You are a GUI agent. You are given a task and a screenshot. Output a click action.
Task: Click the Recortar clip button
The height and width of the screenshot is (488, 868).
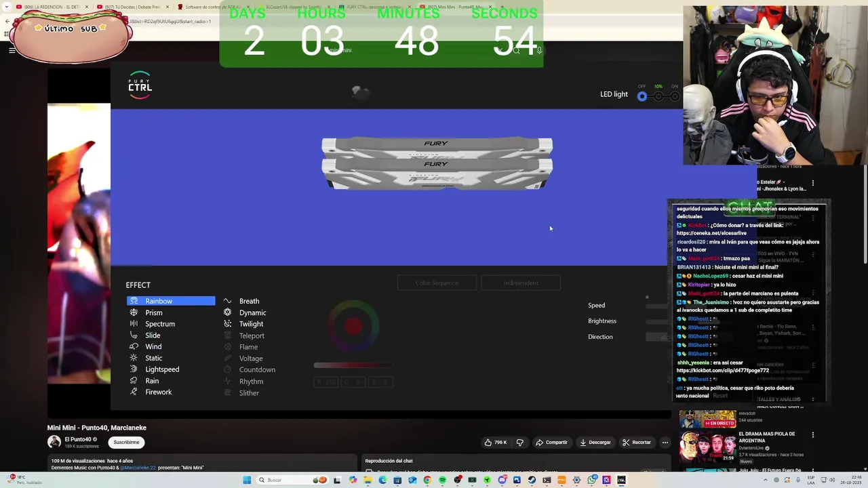pyautogui.click(x=637, y=443)
